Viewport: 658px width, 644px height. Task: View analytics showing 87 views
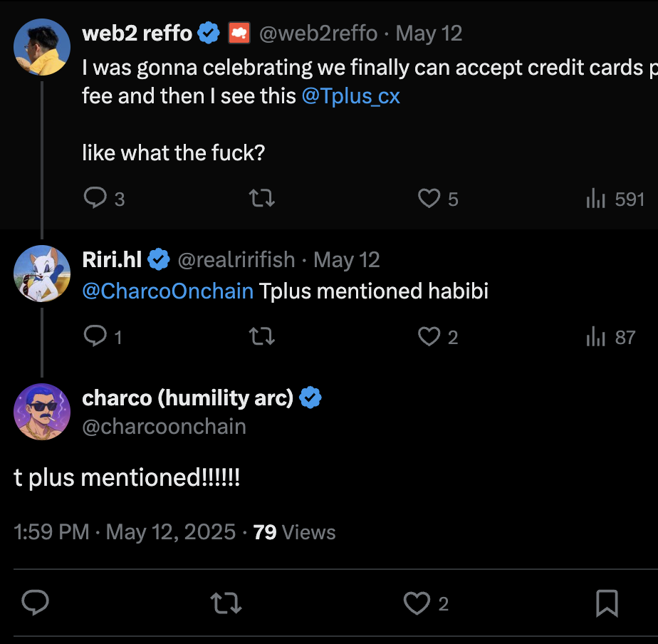[595, 336]
